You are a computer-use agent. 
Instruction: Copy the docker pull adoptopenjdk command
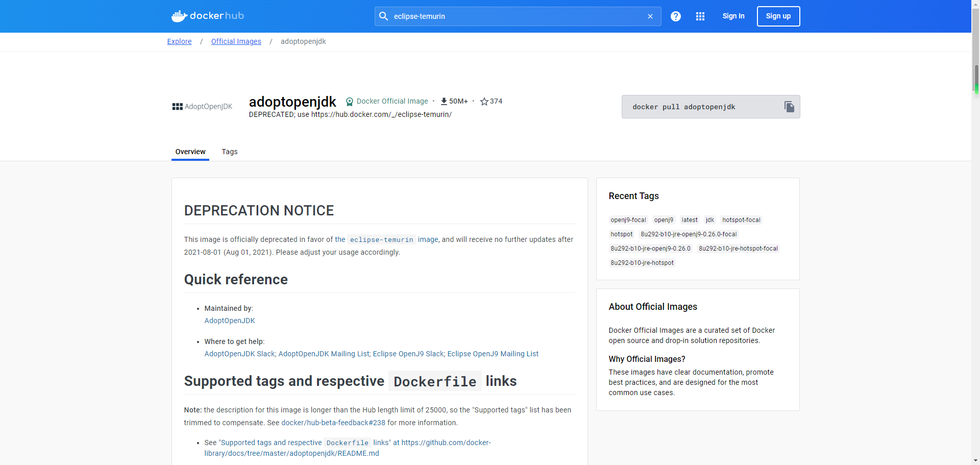789,107
